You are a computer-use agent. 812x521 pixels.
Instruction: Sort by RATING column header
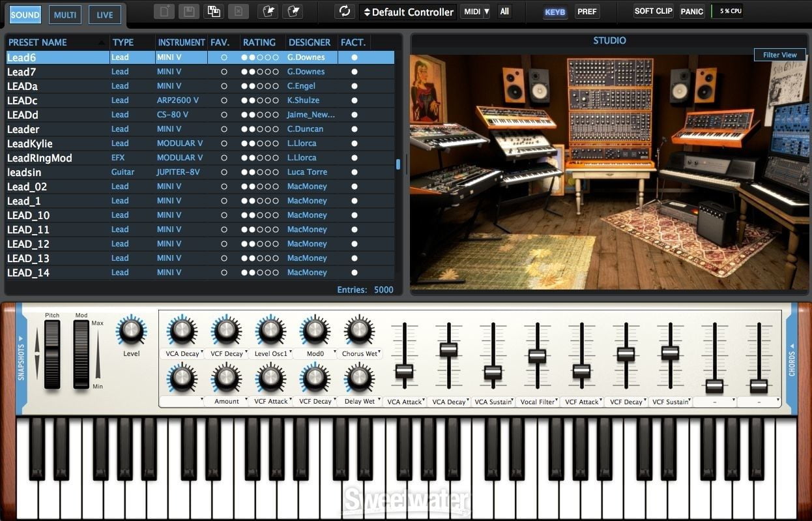(x=263, y=42)
